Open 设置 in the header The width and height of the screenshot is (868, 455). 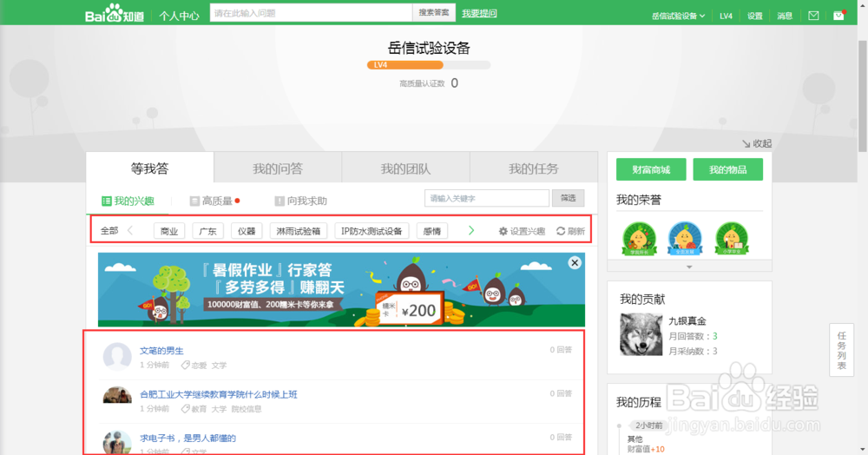tap(755, 16)
